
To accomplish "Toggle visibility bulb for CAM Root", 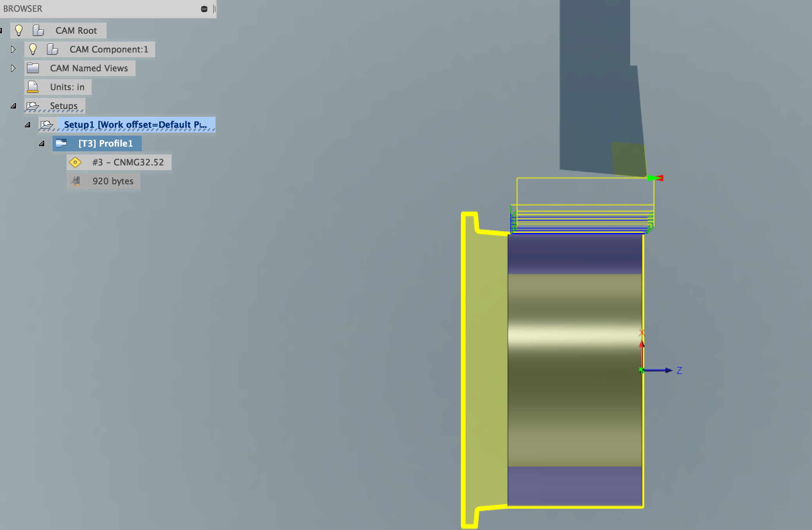I will tap(19, 30).
